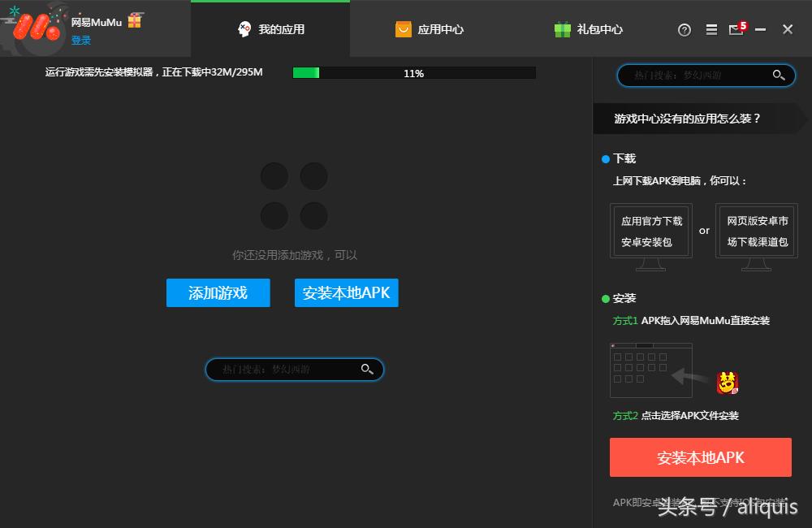The image size is (812, 528).
Task: Click the 登录 link
Action: click(81, 39)
